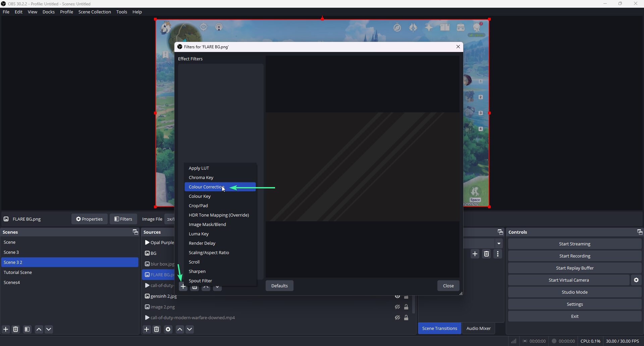Open scene filters icon in Scenes panel

(27, 329)
